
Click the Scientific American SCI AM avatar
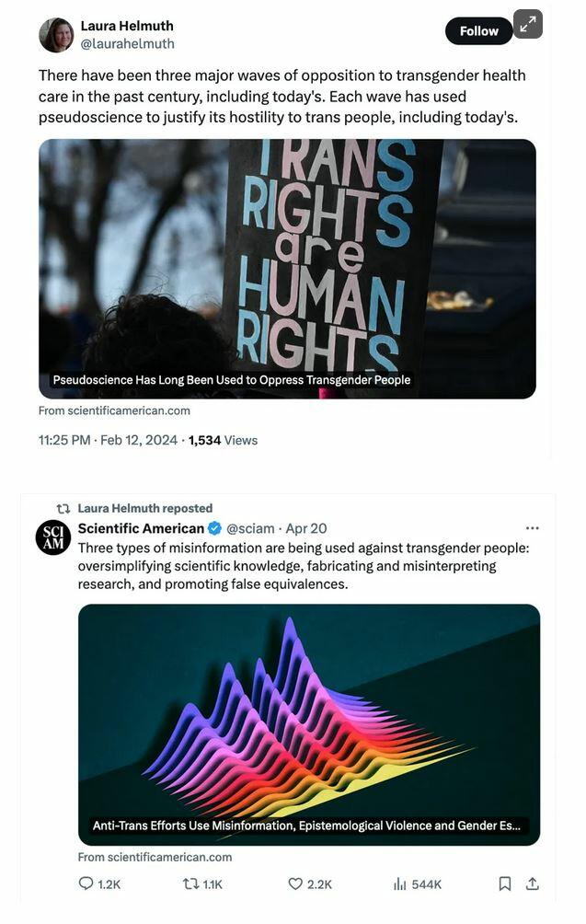(x=53, y=537)
